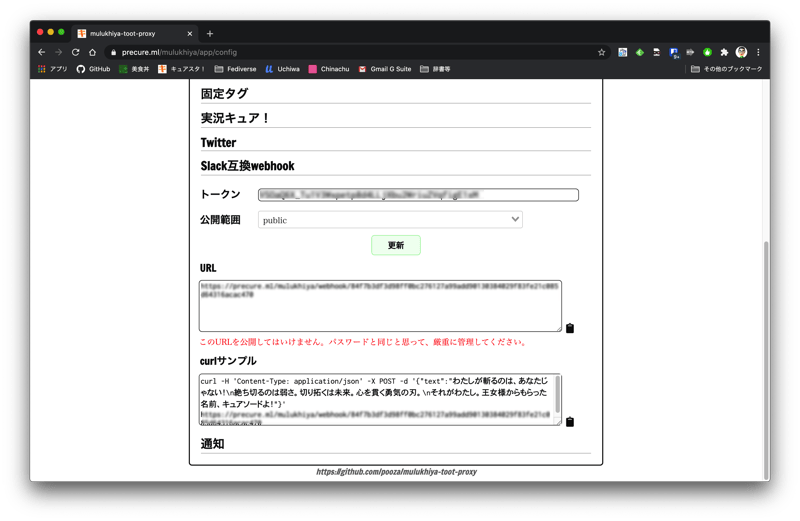This screenshot has height=521, width=800.
Task: Open the Chrome three-dot menu
Action: pyautogui.click(x=758, y=52)
